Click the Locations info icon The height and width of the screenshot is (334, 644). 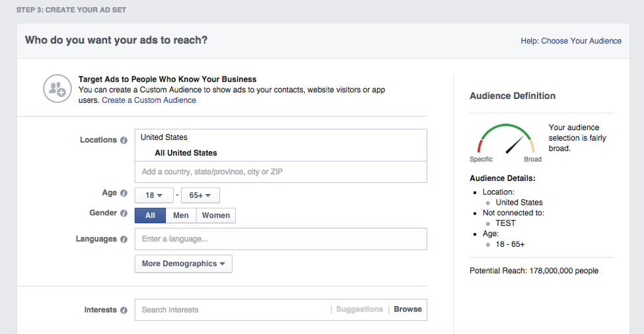(124, 141)
